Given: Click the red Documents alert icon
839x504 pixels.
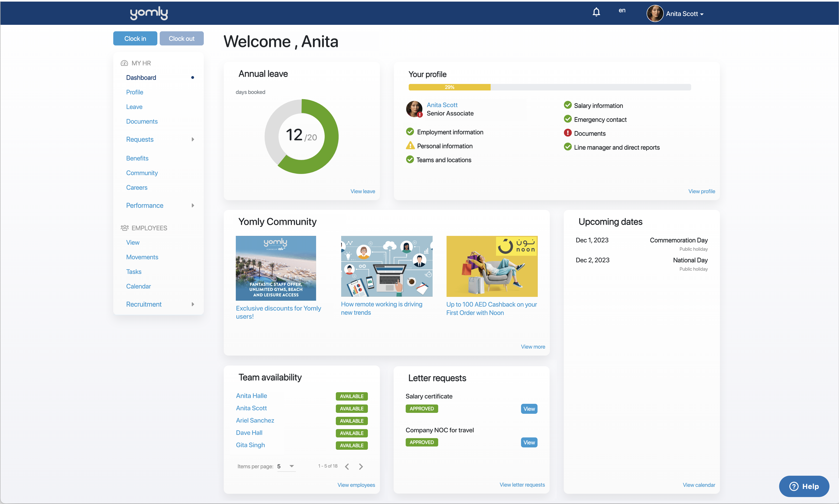Looking at the screenshot, I should [x=567, y=133].
